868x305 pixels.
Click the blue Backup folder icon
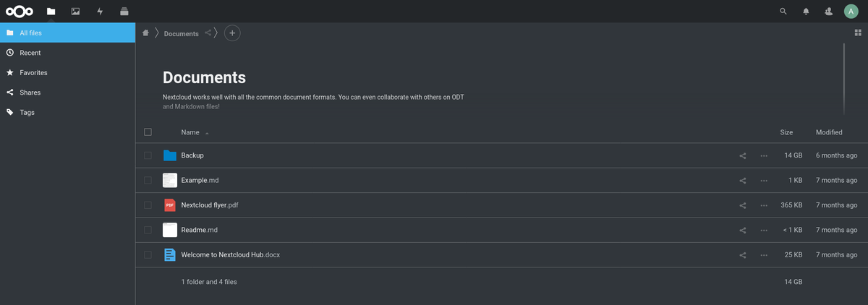pyautogui.click(x=170, y=155)
